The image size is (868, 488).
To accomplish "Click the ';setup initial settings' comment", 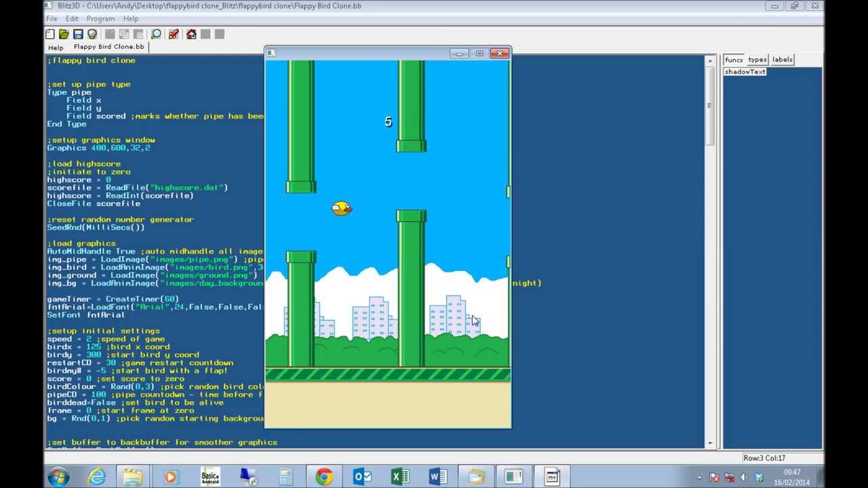I will (x=103, y=331).
